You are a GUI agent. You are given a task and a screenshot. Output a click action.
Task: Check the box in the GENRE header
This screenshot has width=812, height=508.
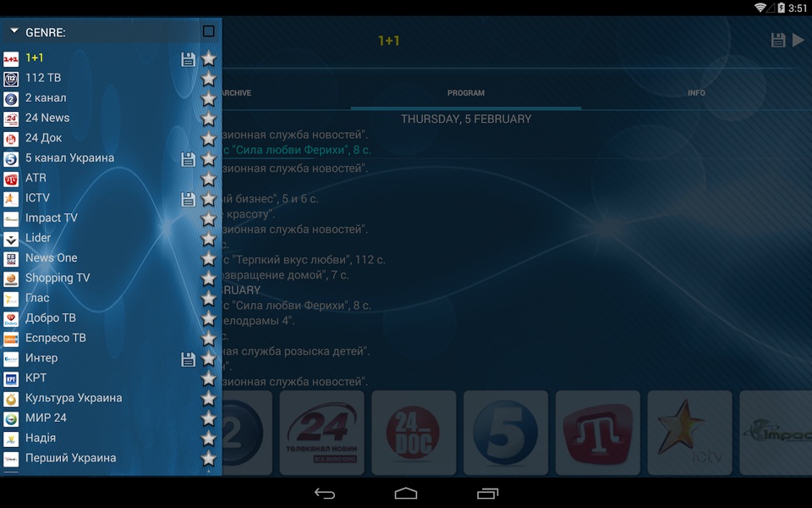209,31
